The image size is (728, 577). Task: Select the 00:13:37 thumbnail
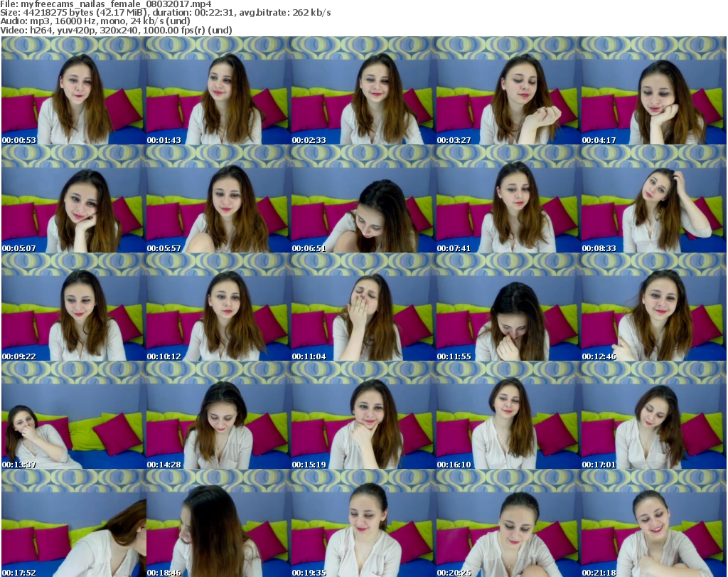74,415
